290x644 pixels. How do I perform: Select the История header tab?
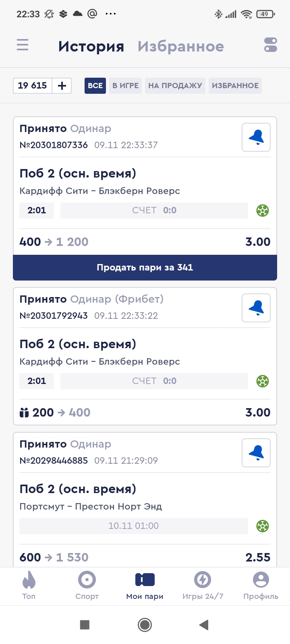pos(91,46)
